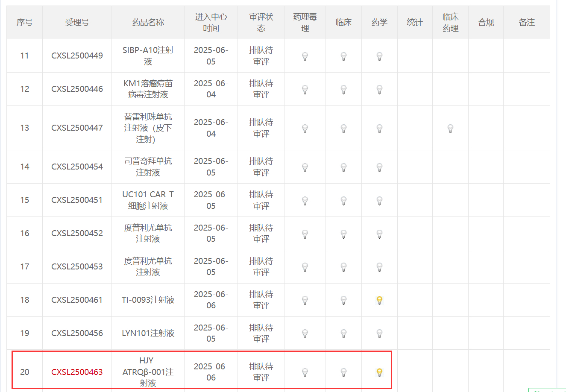Click 临床 bulb icon for CXSL2500451
The image size is (566, 392).
(x=343, y=200)
